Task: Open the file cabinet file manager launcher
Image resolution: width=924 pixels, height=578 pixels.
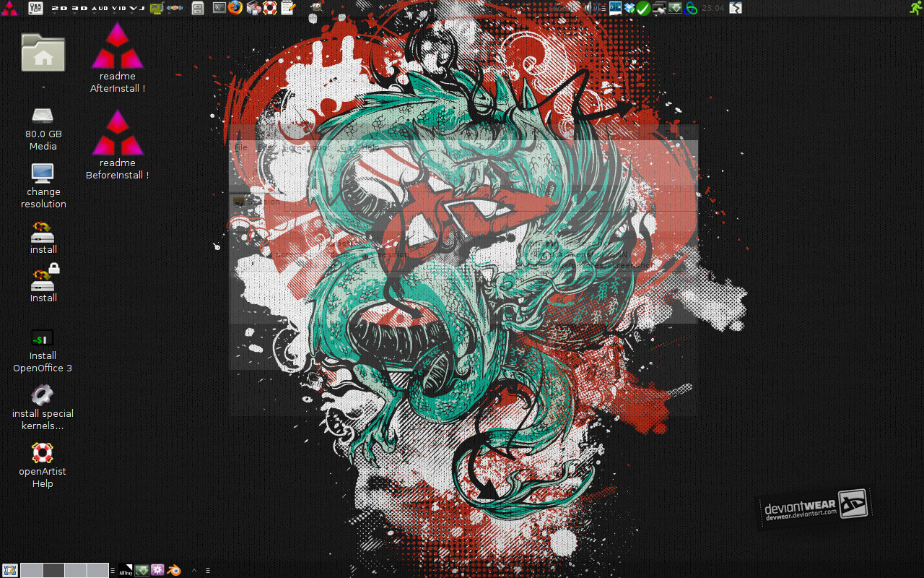Action: 198,8
